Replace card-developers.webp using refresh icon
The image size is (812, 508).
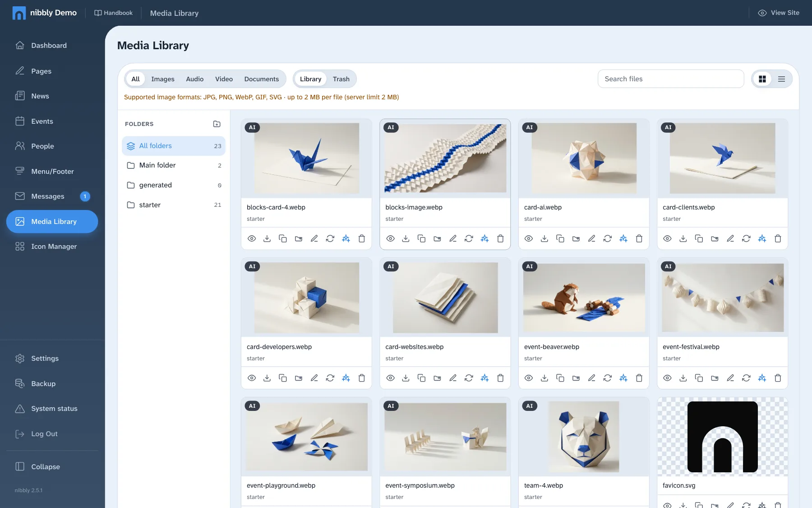330,378
